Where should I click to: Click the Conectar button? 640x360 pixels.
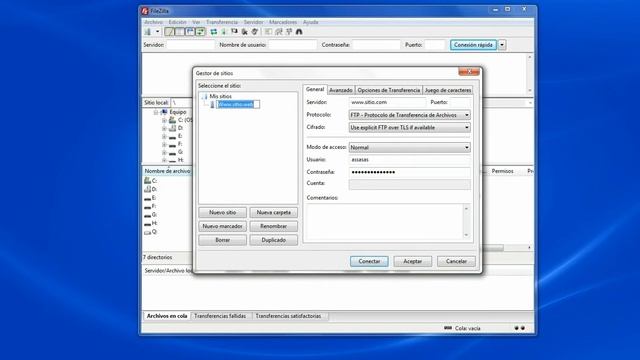(x=369, y=261)
